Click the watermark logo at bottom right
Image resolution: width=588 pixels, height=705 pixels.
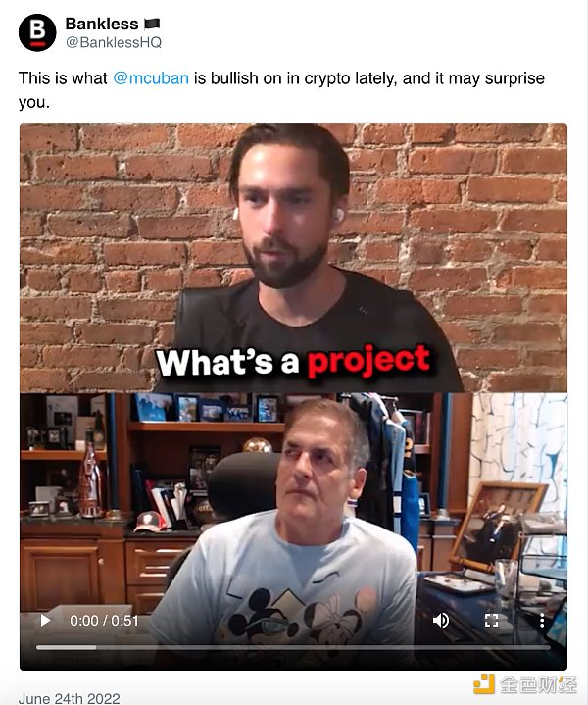coord(484,684)
